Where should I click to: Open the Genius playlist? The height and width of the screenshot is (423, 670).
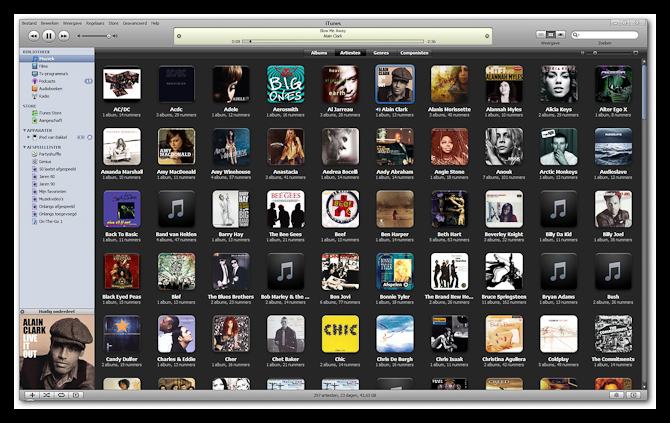pyautogui.click(x=57, y=162)
